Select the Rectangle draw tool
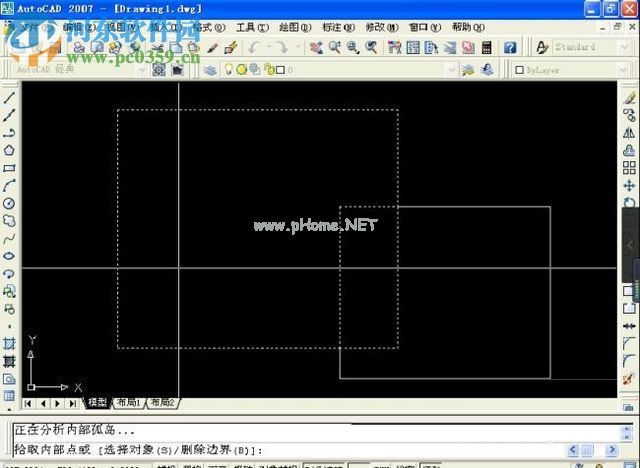640x468 pixels. tap(9, 169)
